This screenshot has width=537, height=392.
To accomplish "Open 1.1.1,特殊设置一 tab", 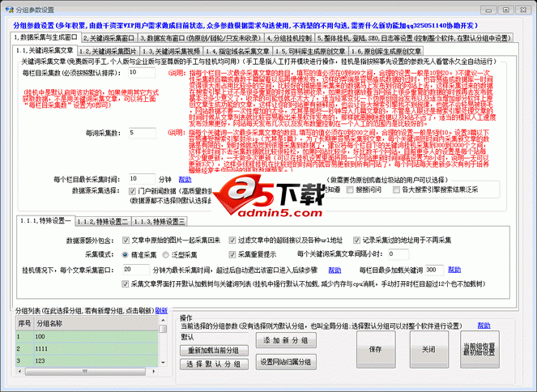I will [x=46, y=221].
